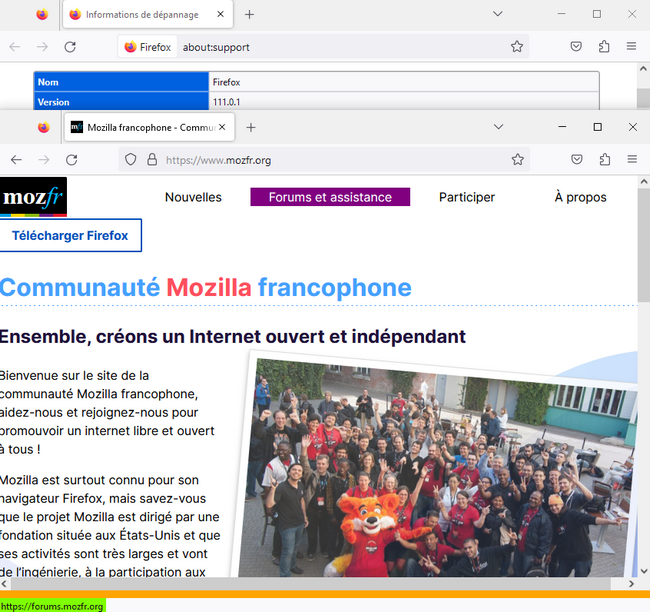Screen dimensions: 650x612
Task: List all tabs in the mozfr.org window
Action: 499,126
